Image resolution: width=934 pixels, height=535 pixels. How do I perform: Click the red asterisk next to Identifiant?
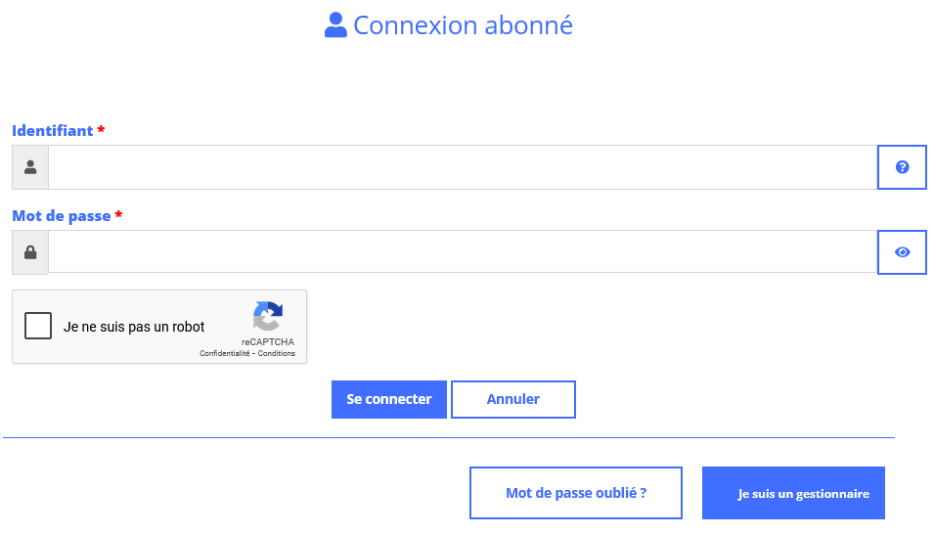tap(101, 130)
